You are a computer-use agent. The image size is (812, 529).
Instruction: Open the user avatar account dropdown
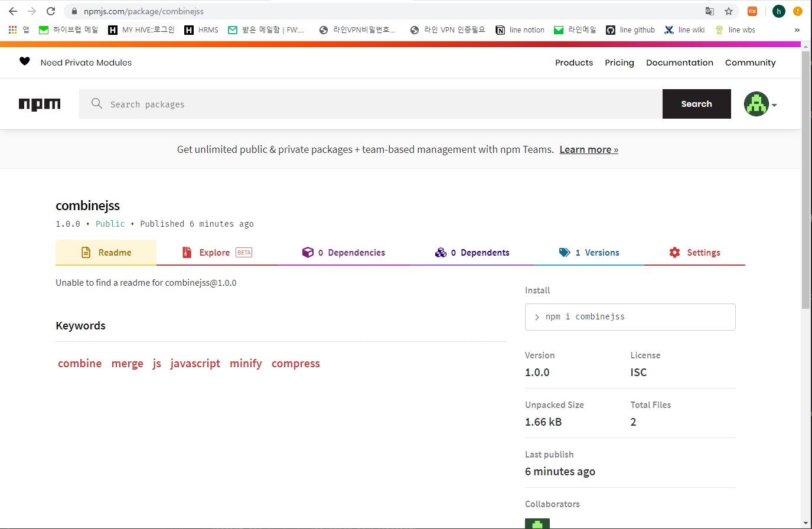(x=761, y=105)
